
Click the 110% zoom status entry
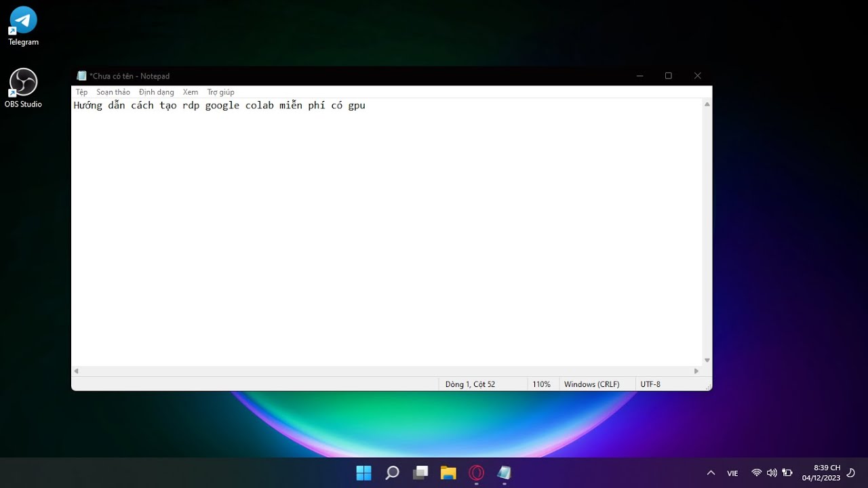541,384
